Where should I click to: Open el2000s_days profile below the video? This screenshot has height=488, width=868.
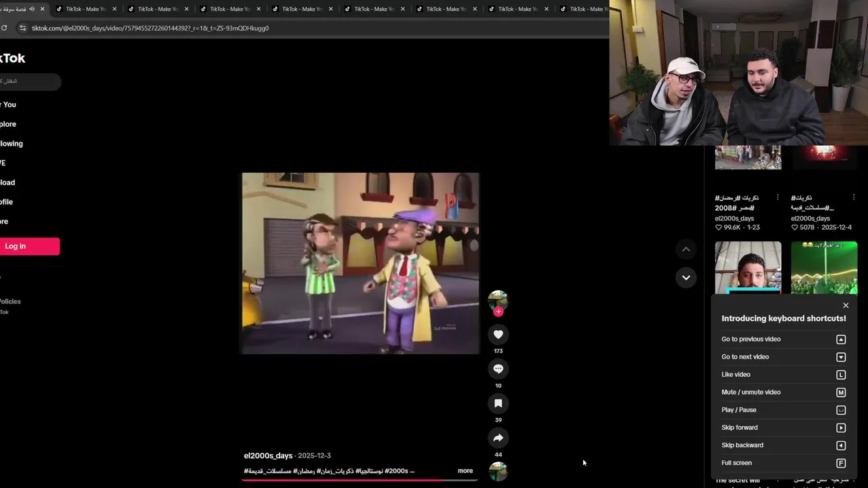tap(268, 455)
